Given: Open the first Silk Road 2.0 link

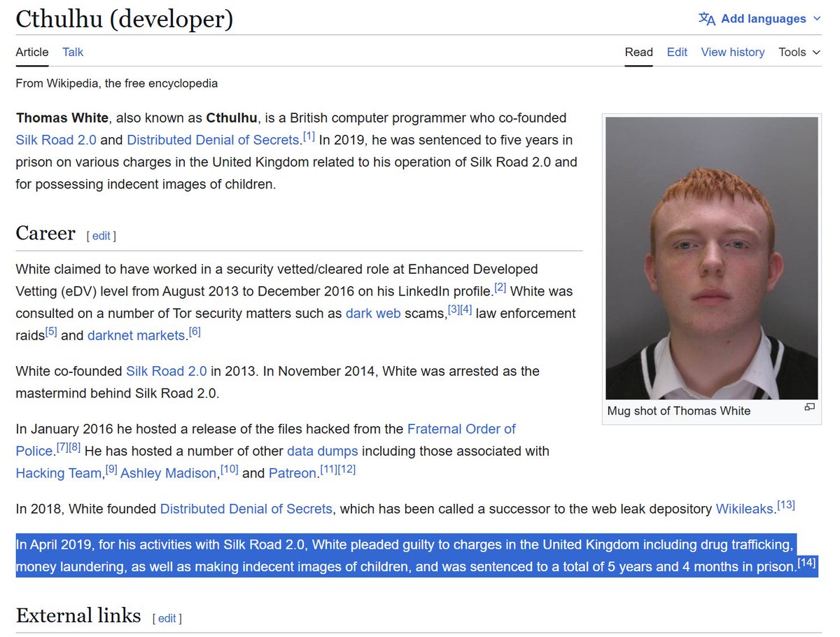Looking at the screenshot, I should point(56,139).
